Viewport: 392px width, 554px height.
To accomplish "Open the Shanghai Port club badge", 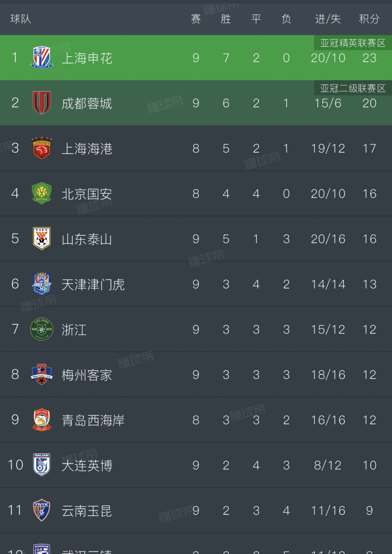I will click(x=41, y=149).
